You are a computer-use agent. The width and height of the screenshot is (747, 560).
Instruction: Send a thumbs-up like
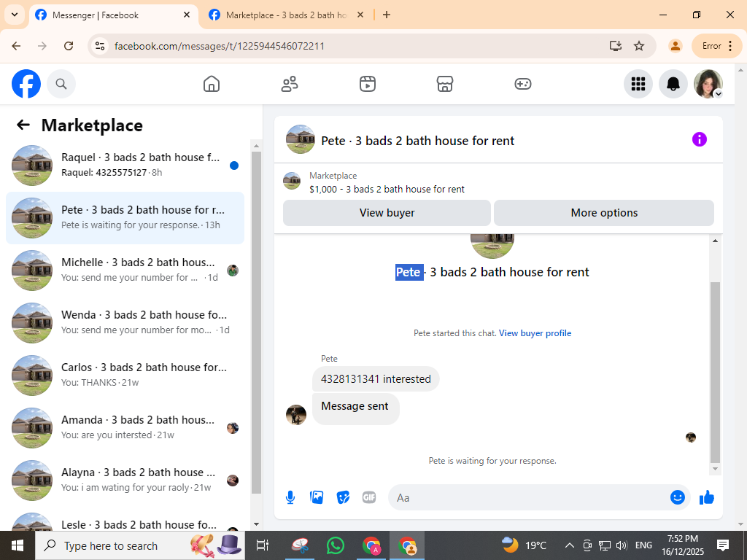[707, 497]
